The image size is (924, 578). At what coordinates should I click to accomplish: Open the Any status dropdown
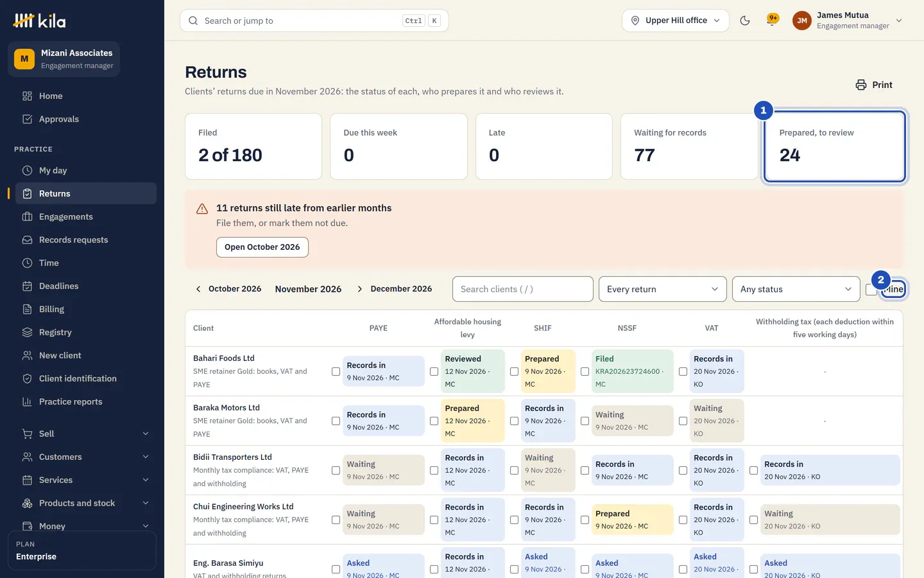pos(796,289)
